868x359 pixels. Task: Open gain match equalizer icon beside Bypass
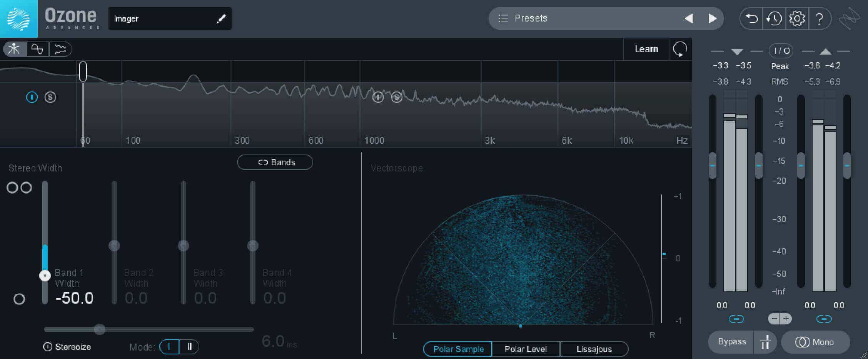click(765, 342)
